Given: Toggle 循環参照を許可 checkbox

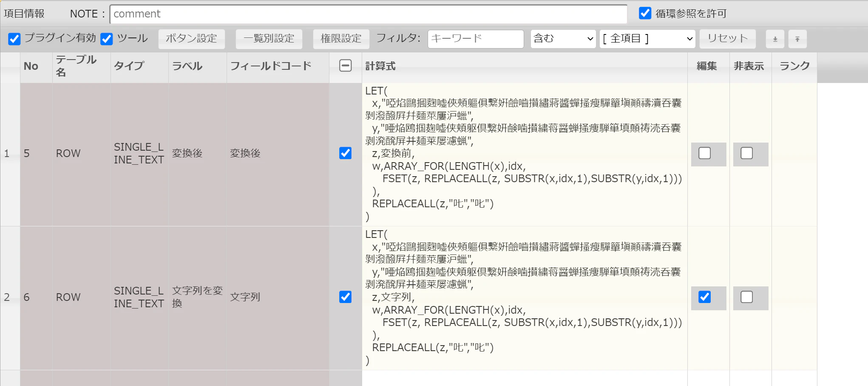Looking at the screenshot, I should coord(645,13).
